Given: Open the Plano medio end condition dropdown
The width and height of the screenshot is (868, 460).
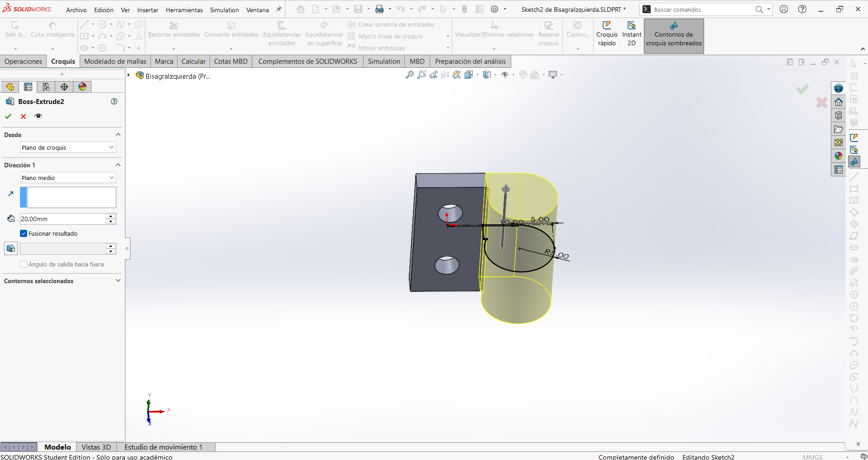Looking at the screenshot, I should point(68,178).
